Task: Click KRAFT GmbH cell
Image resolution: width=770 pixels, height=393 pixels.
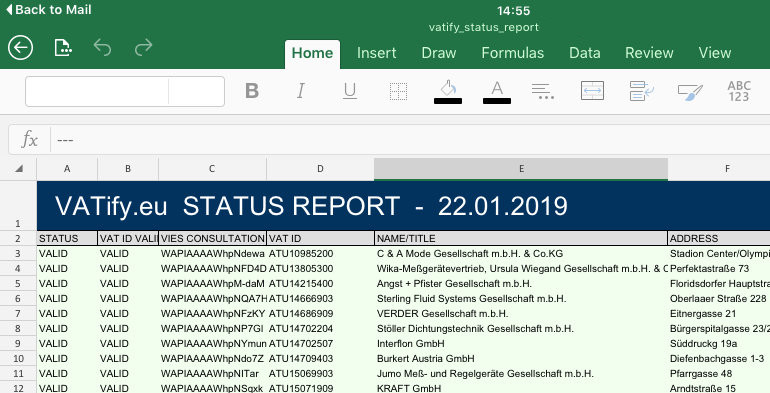Action: (x=521, y=388)
